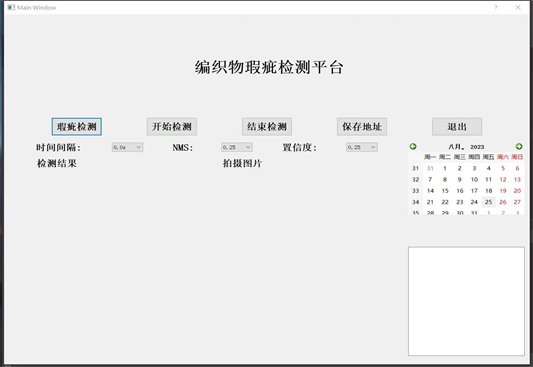Pick August 1 in the calendar
Image resolution: width=533 pixels, height=367 pixels.
(445, 168)
